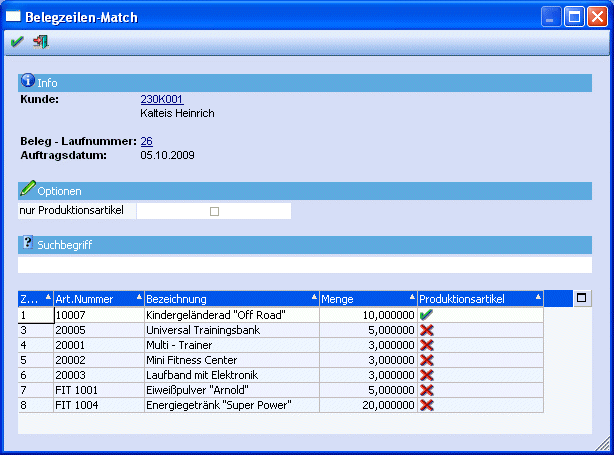
Task: Enable the nur Produktionsartikel checkbox
Action: tap(214, 211)
